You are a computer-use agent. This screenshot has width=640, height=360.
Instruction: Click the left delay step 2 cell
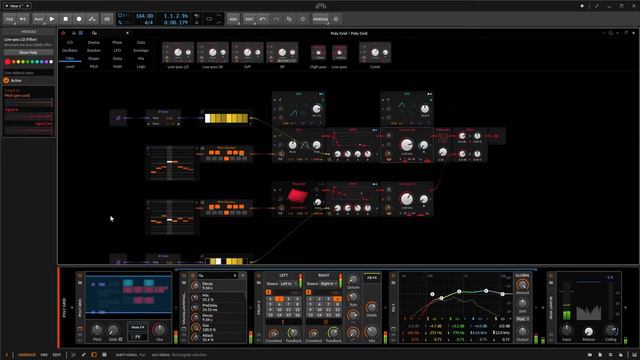[x=279, y=299]
